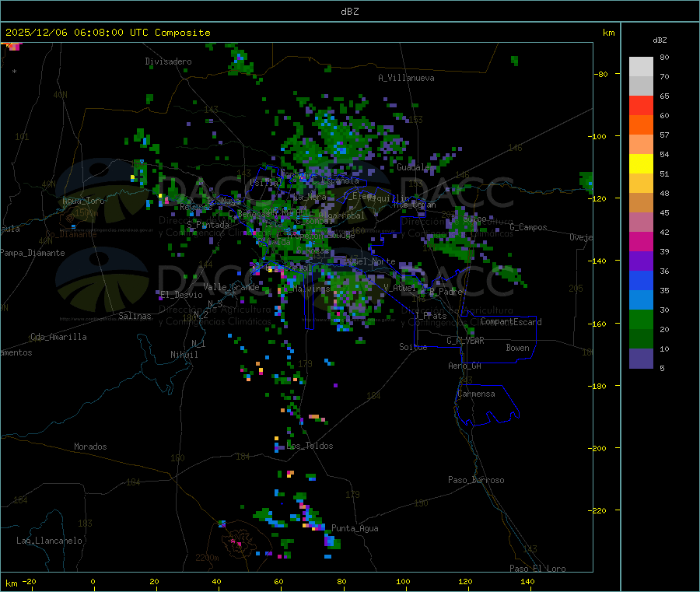Screen dimensions: 700x592
Task: Pick the orange 60 dBZ legend color
Action: point(641,125)
